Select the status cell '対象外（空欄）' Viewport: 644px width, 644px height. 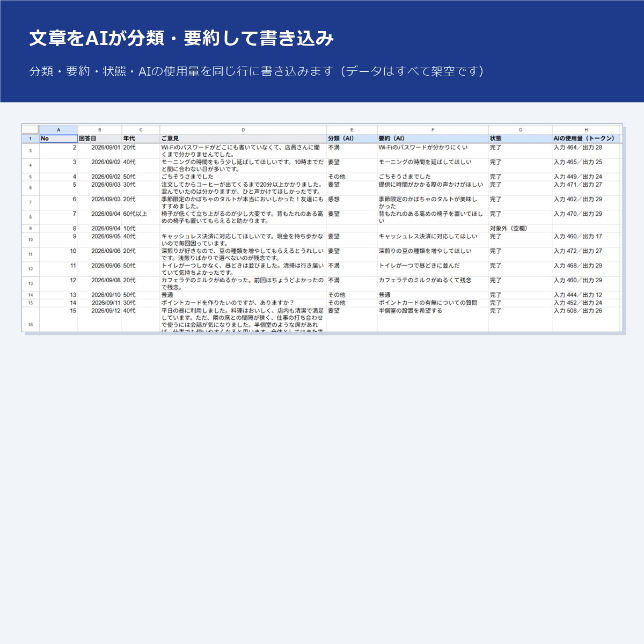pos(520,229)
